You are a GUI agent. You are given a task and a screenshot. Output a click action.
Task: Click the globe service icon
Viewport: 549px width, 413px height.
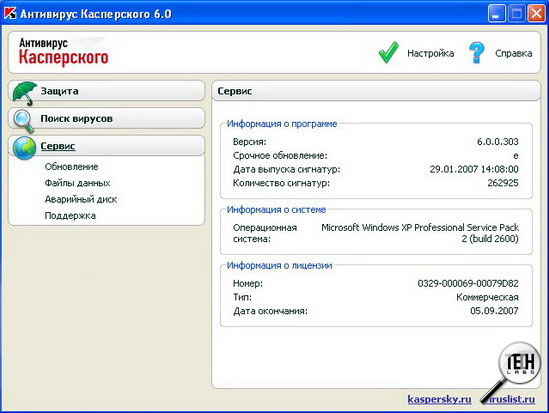pos(24,148)
